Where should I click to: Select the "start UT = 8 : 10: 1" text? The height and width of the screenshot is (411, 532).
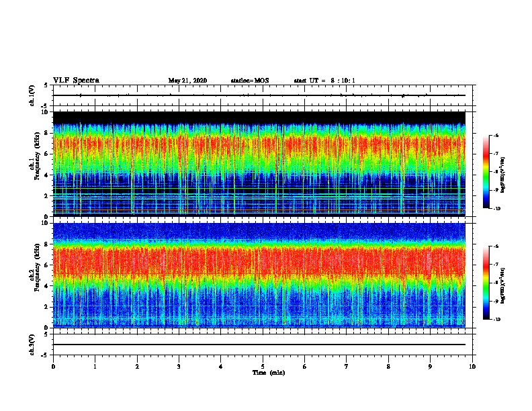pyautogui.click(x=324, y=81)
